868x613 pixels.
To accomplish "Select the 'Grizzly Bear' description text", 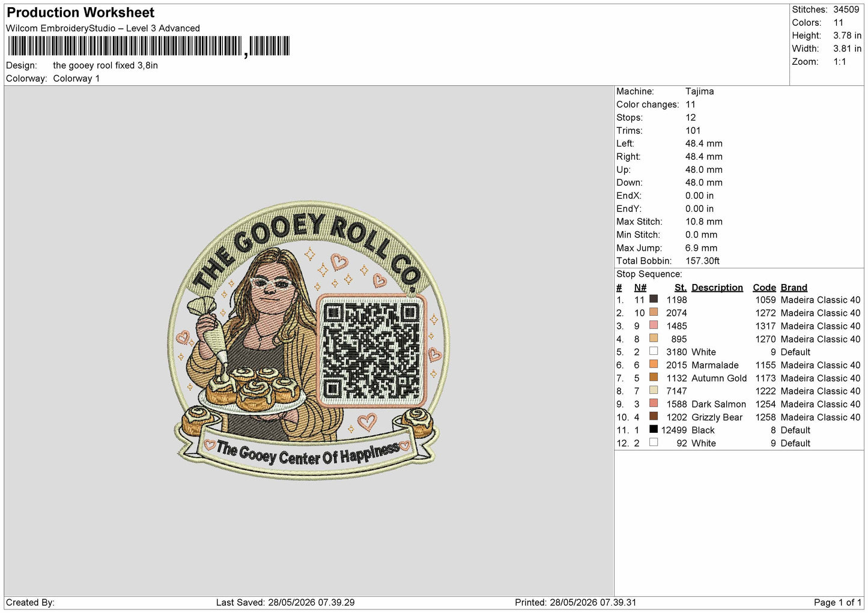I will click(x=717, y=417).
